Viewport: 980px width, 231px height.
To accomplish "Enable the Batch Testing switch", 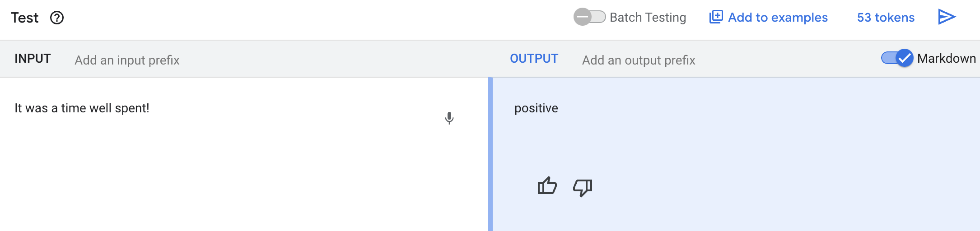I will click(x=589, y=17).
